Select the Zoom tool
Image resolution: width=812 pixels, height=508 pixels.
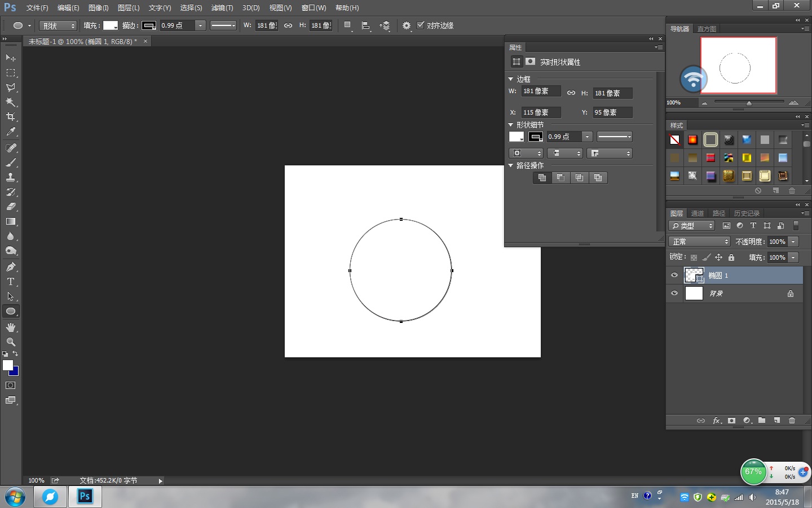[x=10, y=342]
